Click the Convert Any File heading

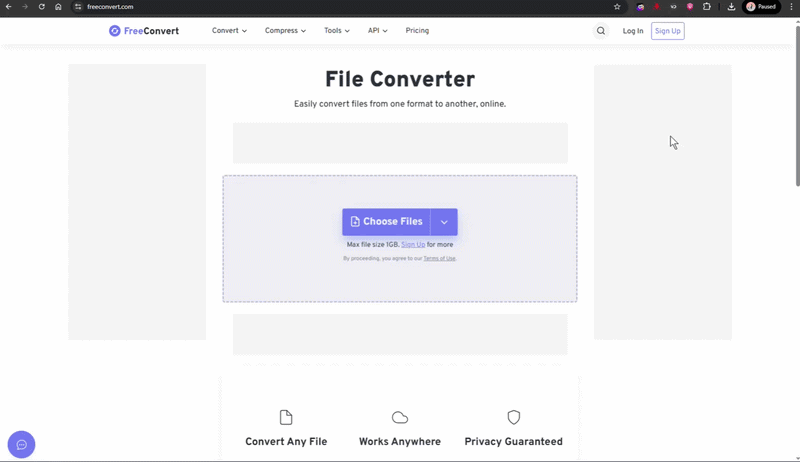pyautogui.click(x=286, y=442)
